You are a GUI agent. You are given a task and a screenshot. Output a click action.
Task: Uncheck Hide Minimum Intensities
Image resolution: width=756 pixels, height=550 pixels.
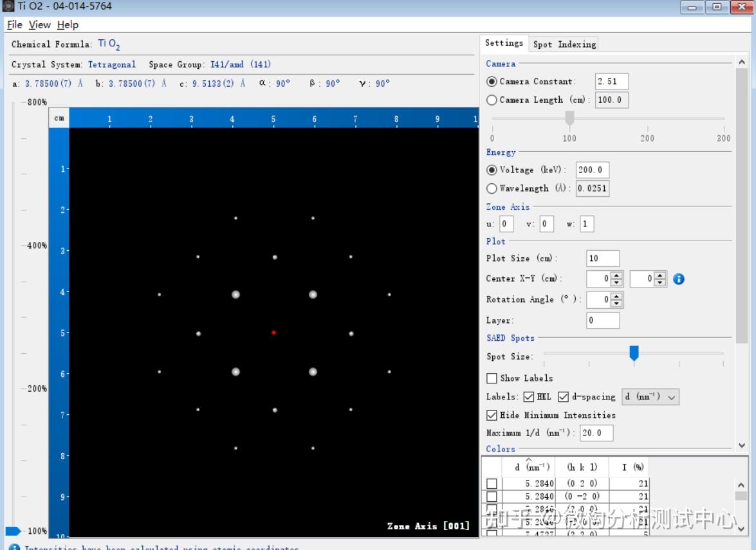click(492, 416)
